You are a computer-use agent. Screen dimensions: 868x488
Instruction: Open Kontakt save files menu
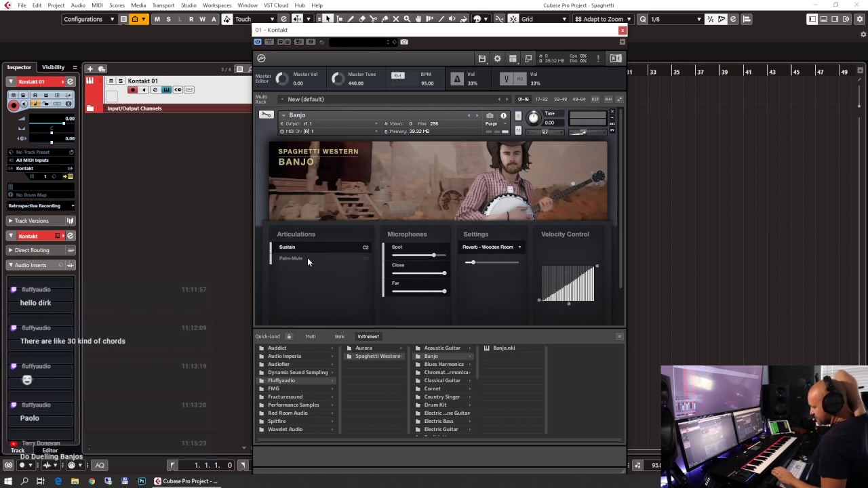(482, 59)
